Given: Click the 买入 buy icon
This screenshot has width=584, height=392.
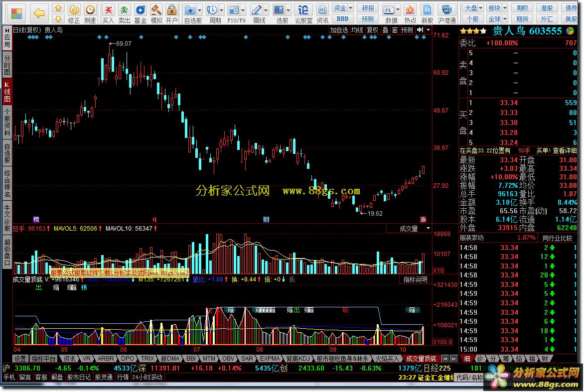Looking at the screenshot, I should click(109, 10).
